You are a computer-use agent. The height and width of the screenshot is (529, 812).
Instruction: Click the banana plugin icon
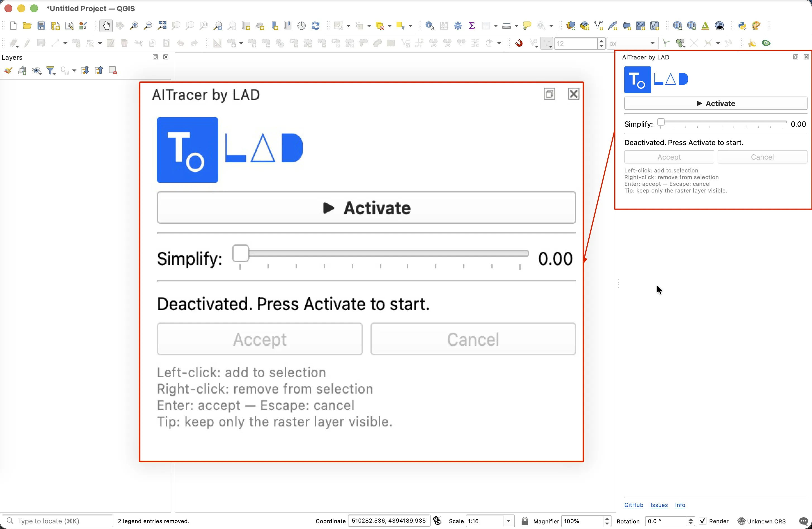click(x=752, y=43)
